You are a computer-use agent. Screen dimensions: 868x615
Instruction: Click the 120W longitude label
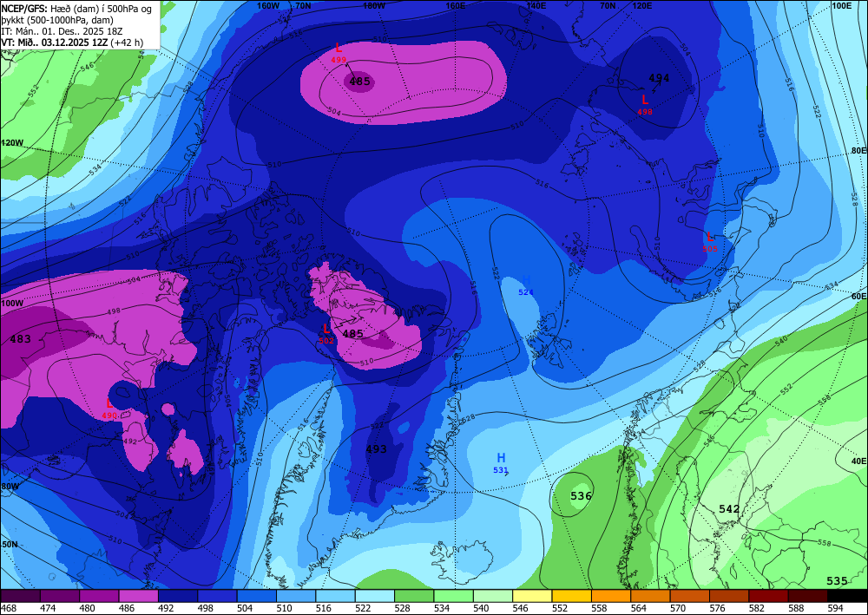pos(12,142)
